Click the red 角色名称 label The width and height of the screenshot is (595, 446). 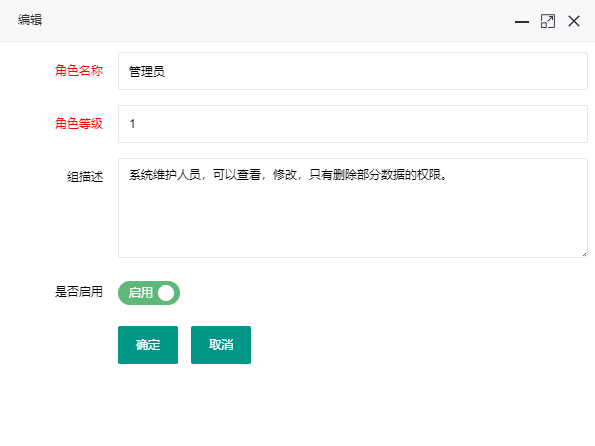click(79, 71)
